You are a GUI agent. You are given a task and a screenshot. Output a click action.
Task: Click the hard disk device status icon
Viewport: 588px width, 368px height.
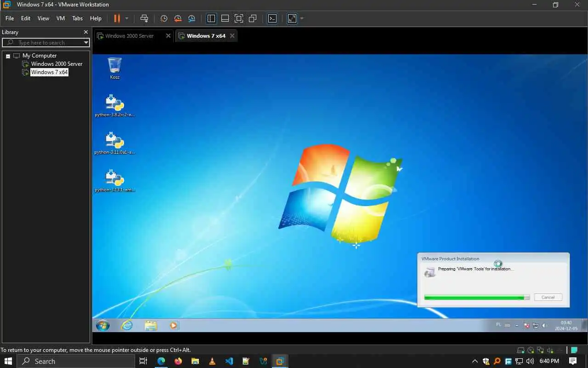pyautogui.click(x=521, y=350)
